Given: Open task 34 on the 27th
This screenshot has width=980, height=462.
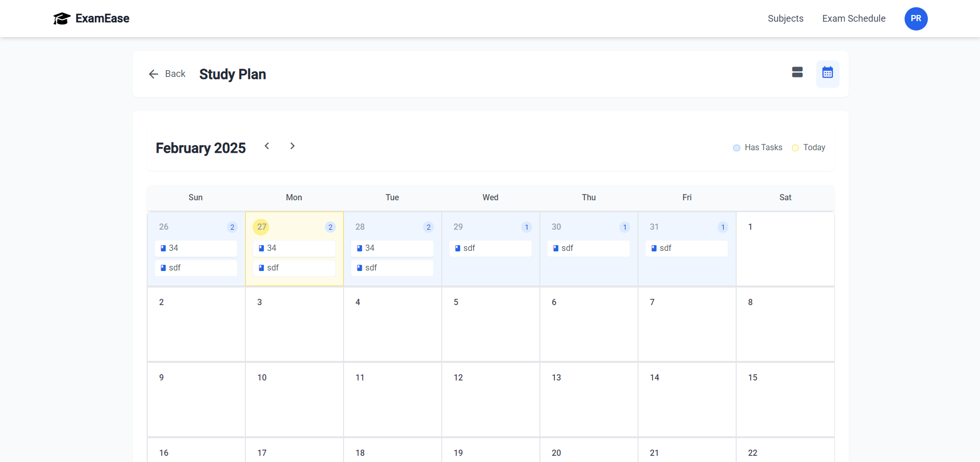Looking at the screenshot, I should 294,248.
